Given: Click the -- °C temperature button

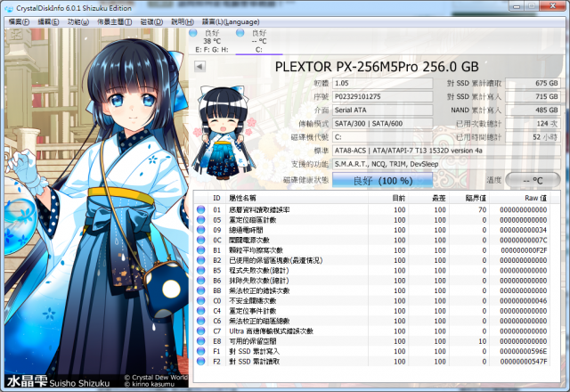Looking at the screenshot, I should coord(533,180).
